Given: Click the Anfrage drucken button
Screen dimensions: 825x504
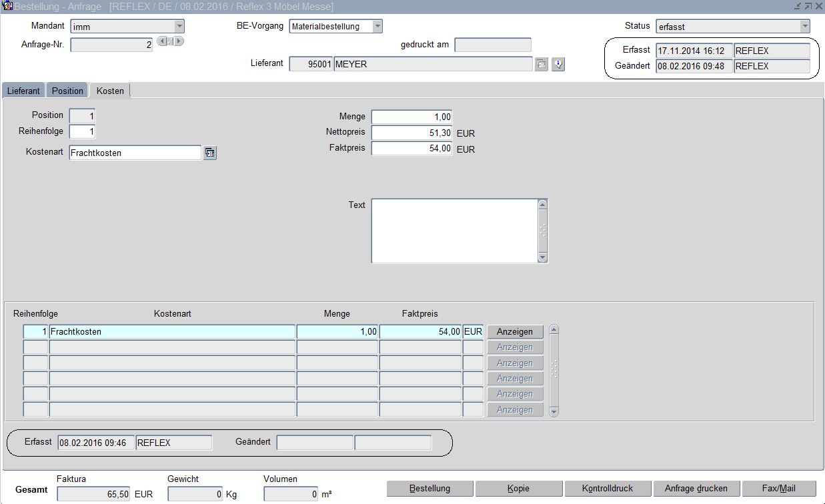Looking at the screenshot, I should (696, 489).
